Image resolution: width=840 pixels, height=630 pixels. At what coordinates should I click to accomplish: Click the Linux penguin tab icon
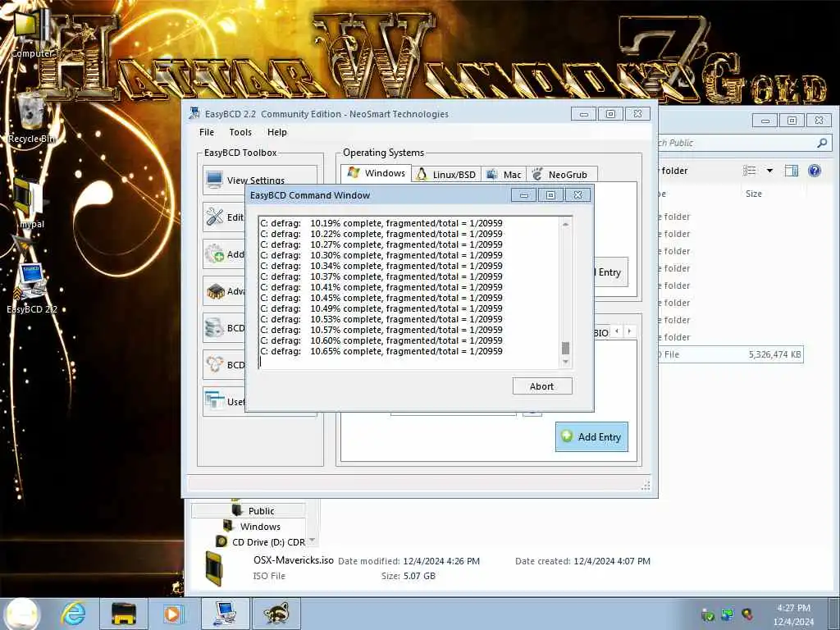(422, 174)
